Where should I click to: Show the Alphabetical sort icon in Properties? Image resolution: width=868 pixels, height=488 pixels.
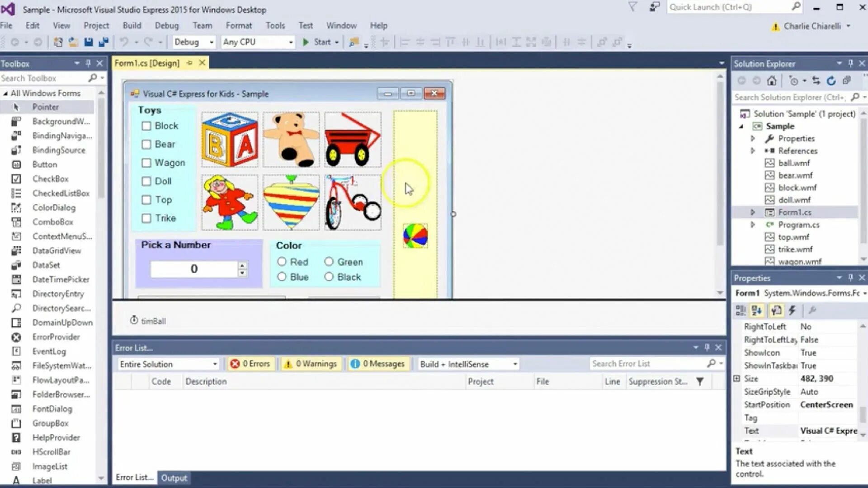click(757, 310)
